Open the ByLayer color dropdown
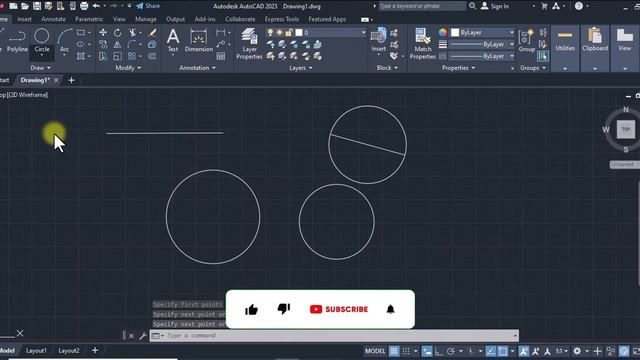 point(511,33)
